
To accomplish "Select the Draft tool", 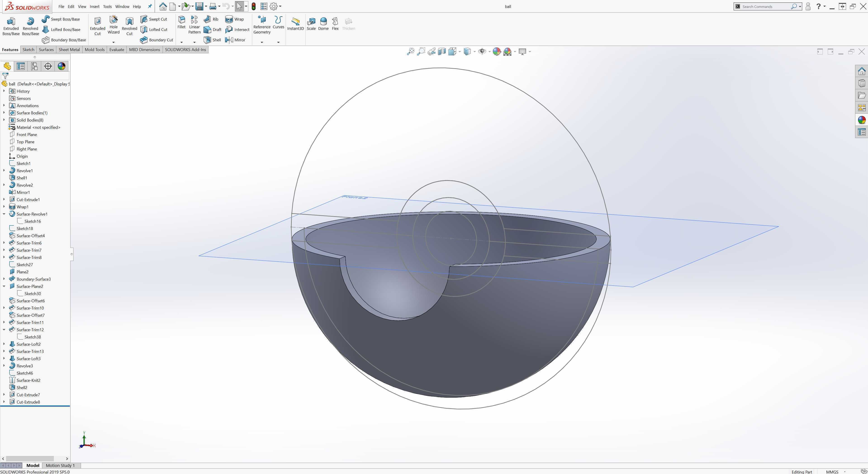I will point(213,30).
